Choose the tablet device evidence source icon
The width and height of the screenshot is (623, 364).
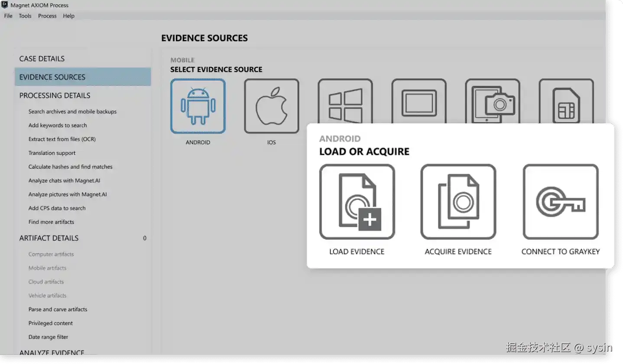pos(419,102)
